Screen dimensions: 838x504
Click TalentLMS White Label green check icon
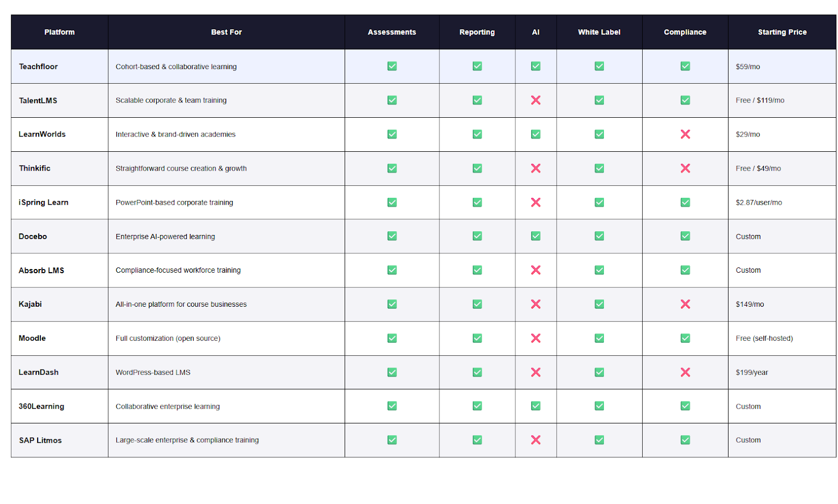click(x=599, y=100)
